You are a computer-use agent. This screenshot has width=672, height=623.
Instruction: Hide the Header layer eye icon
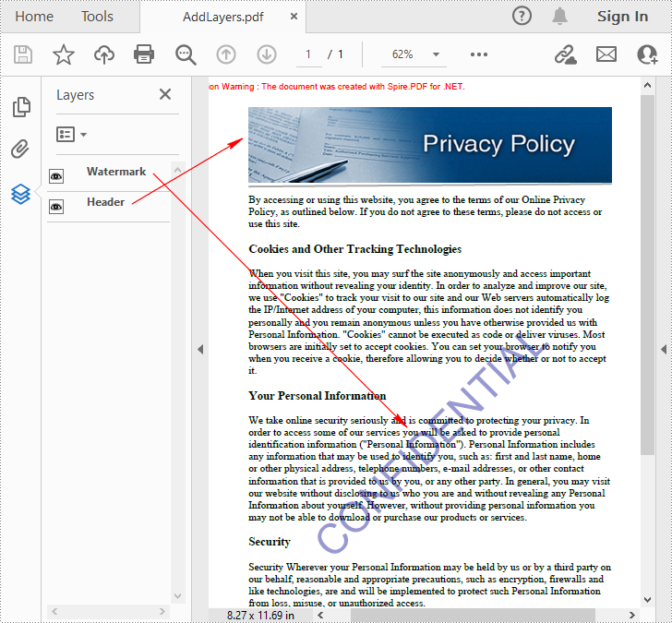[56, 207]
